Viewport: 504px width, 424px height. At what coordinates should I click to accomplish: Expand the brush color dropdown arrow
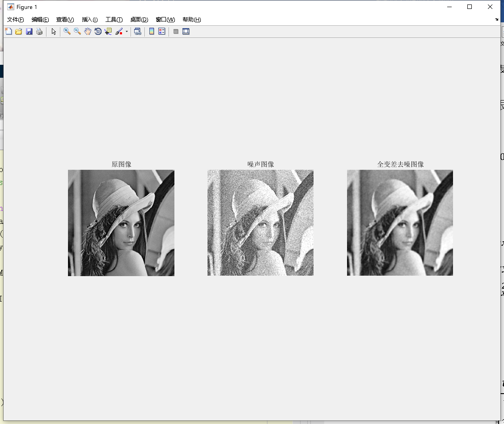127,31
